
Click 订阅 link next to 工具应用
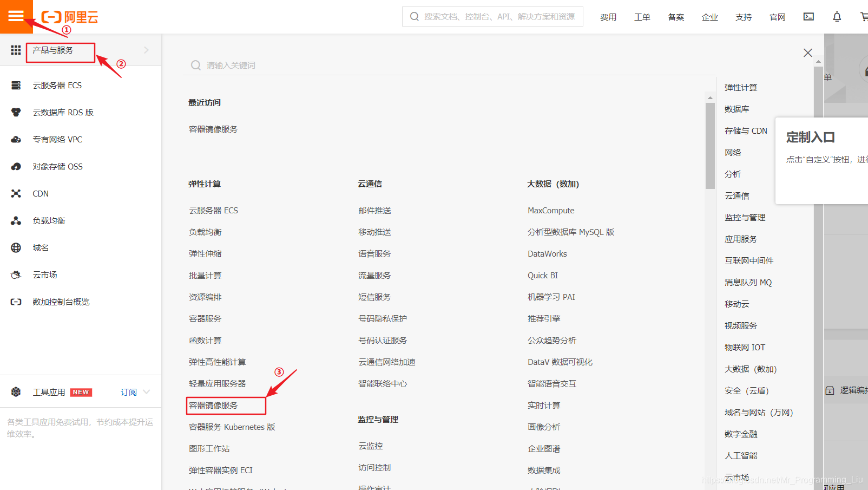(129, 392)
